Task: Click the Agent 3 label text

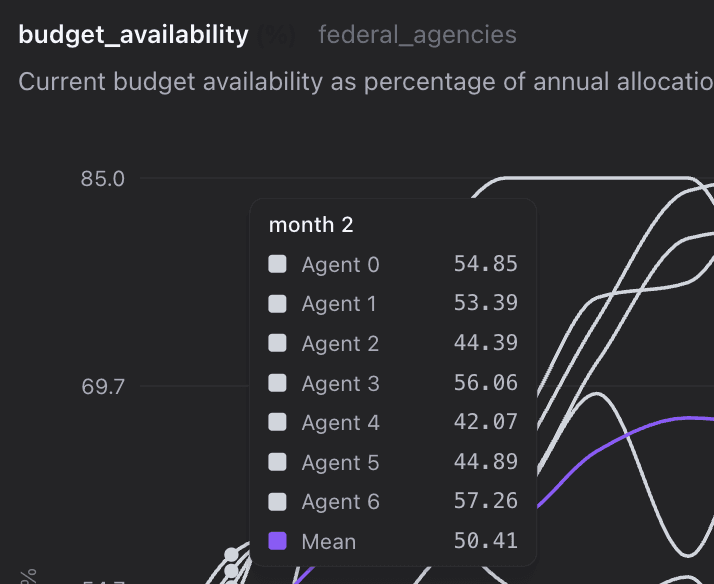Action: point(340,383)
